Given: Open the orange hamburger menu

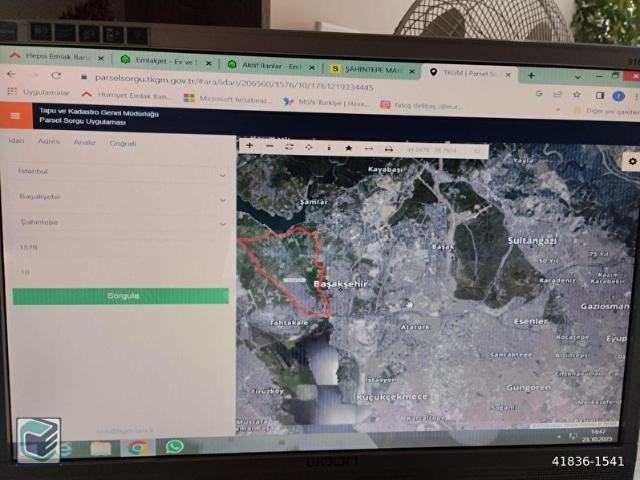Looking at the screenshot, I should pos(15,116).
